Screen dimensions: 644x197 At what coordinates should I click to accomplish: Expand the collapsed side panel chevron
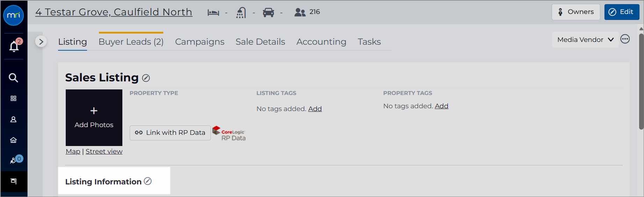41,42
